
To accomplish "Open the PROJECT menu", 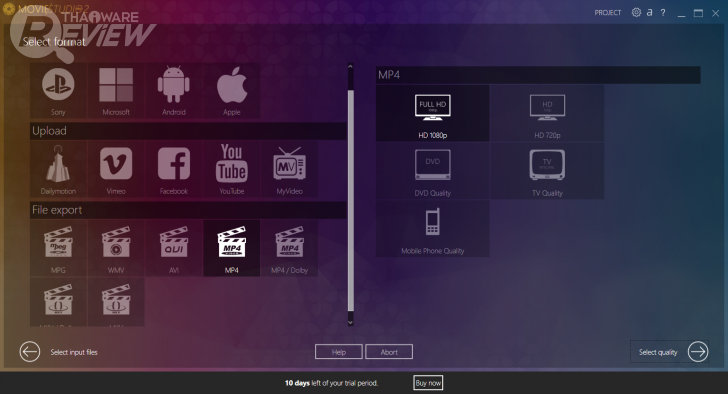I will click(x=608, y=13).
